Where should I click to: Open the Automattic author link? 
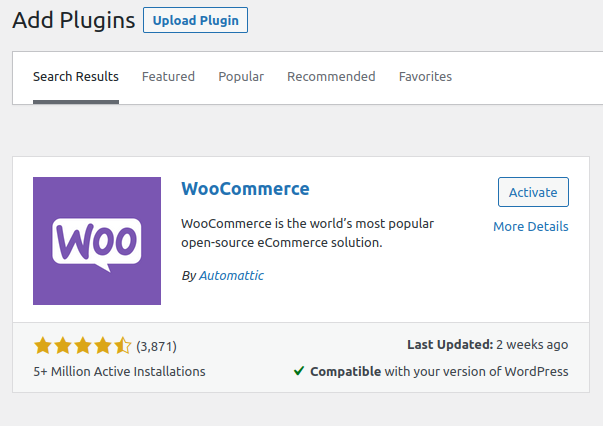[231, 275]
